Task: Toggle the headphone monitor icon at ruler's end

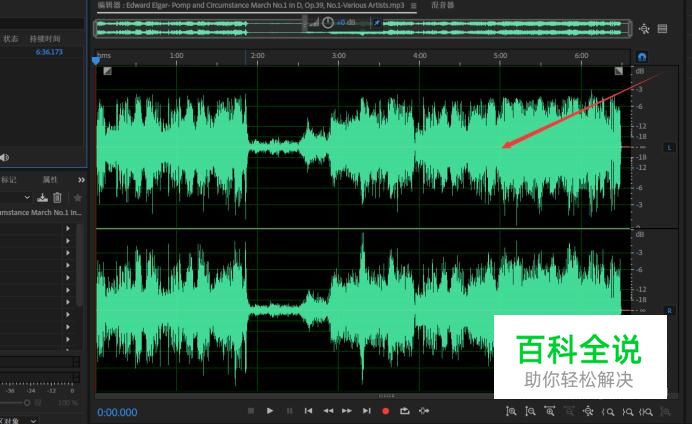Action: [x=642, y=56]
